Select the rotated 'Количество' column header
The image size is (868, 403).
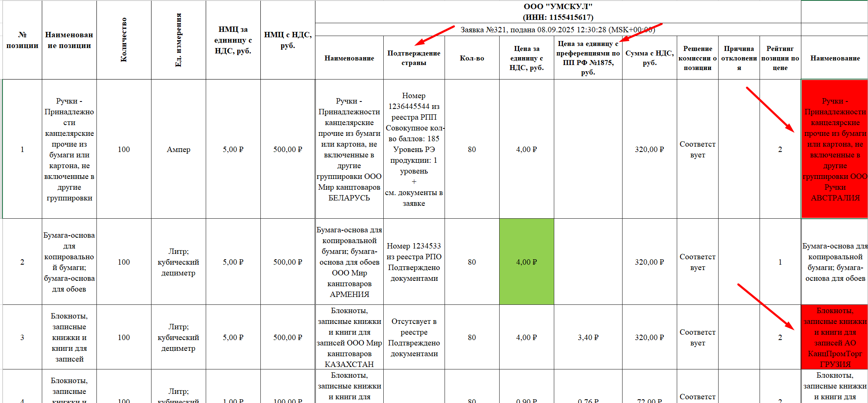tap(124, 40)
